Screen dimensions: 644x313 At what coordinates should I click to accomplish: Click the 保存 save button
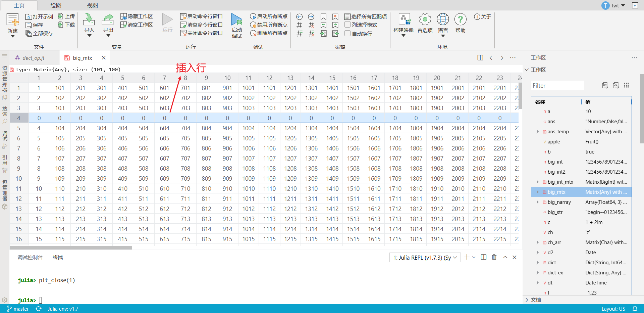[34, 25]
